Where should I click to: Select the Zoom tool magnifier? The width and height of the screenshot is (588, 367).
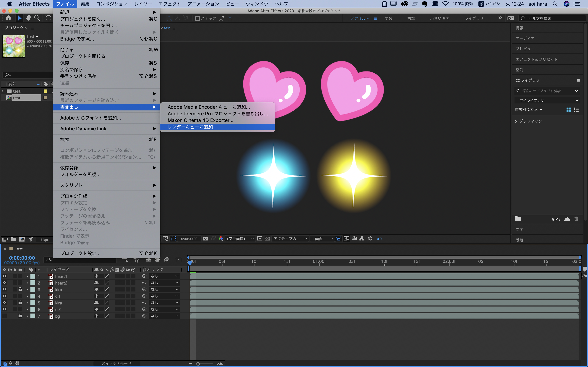click(x=37, y=18)
